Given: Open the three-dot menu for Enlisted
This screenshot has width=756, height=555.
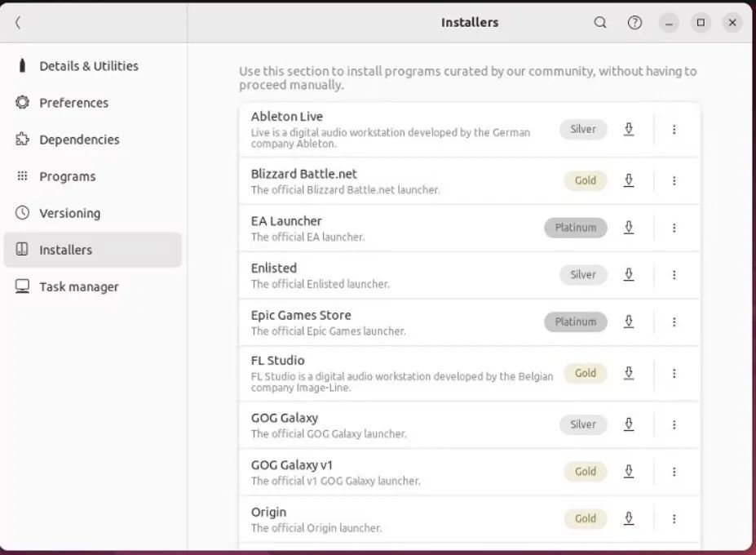Looking at the screenshot, I should coord(674,275).
